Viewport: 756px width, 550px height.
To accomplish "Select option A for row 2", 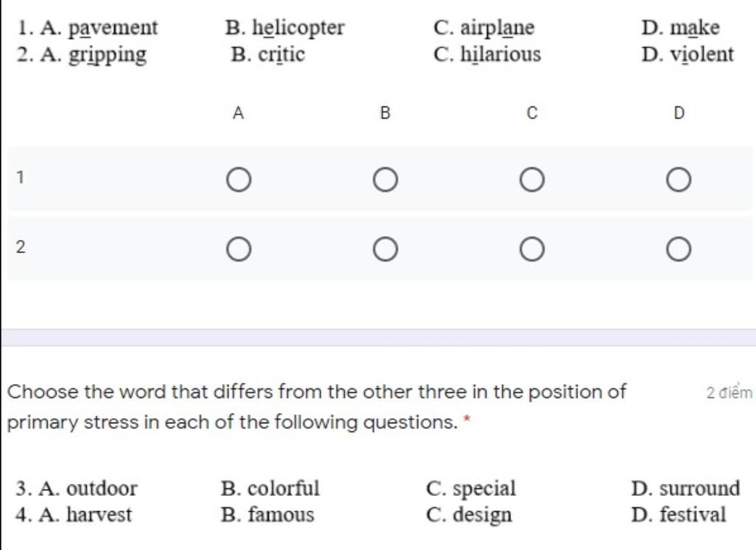I will coord(238,250).
